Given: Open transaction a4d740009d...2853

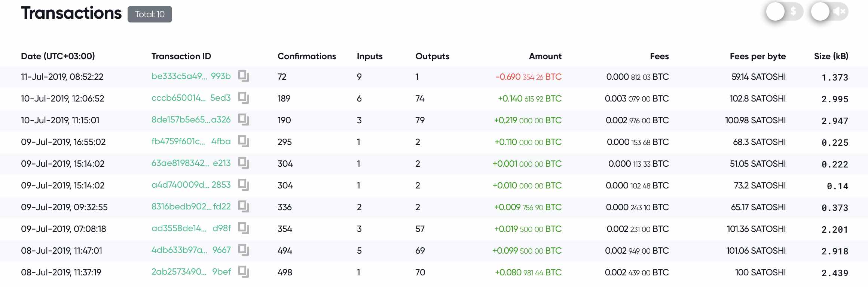Looking at the screenshot, I should tap(191, 185).
